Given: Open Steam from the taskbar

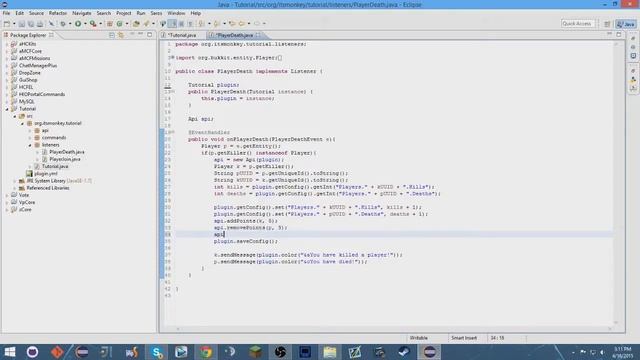Looking at the screenshot, I should (404, 352).
